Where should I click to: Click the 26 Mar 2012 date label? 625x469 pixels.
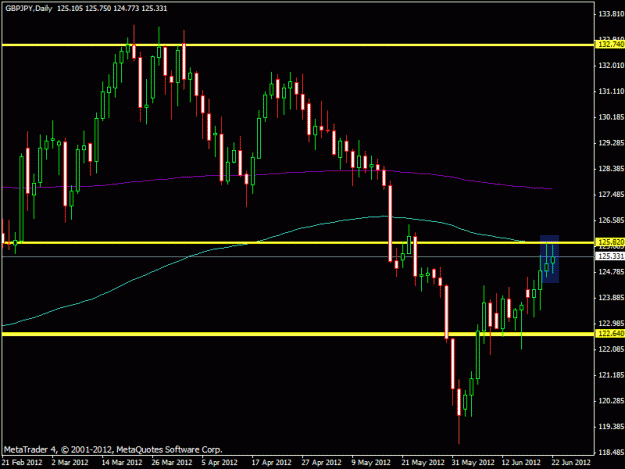coord(172,463)
